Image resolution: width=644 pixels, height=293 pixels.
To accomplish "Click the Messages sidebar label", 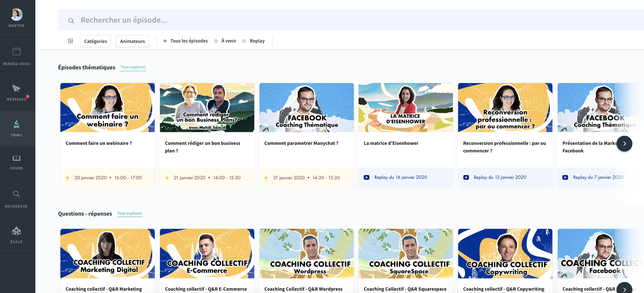I will pyautogui.click(x=17, y=99).
